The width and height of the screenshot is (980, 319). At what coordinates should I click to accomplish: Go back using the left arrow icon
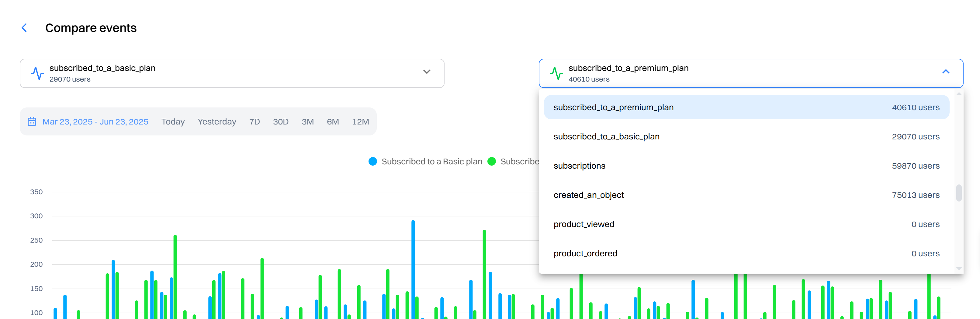(24, 28)
